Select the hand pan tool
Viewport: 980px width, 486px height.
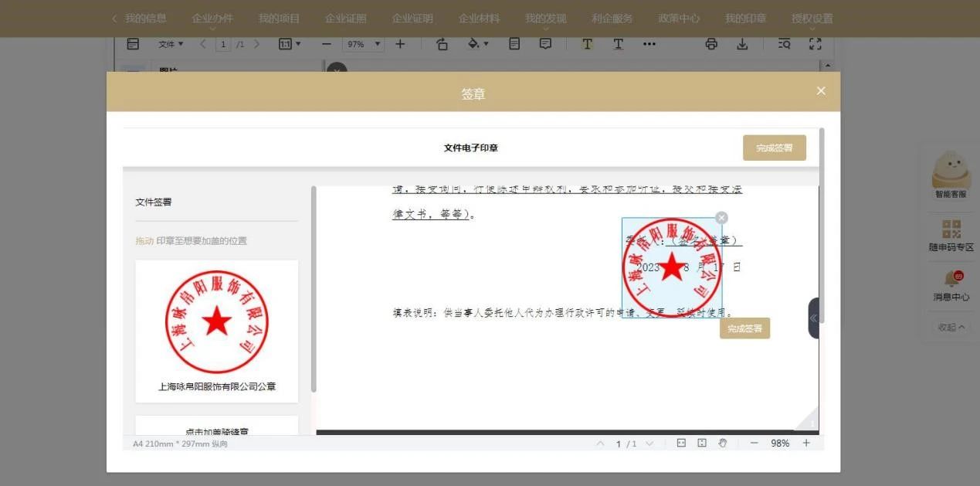point(723,444)
